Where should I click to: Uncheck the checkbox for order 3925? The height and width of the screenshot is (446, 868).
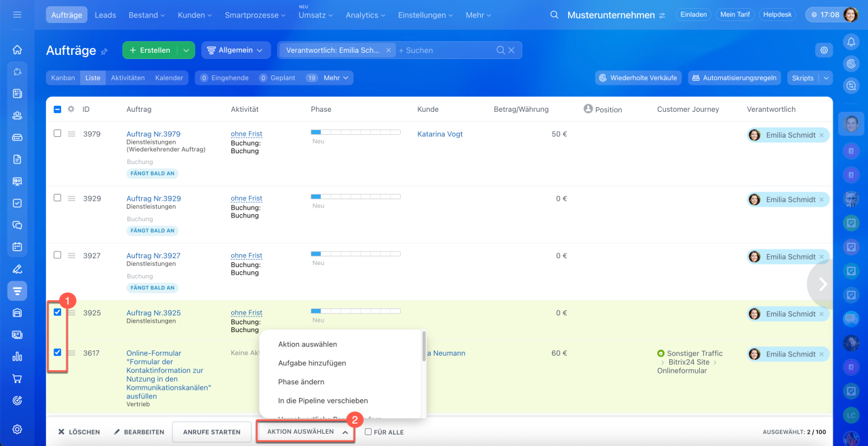click(58, 312)
